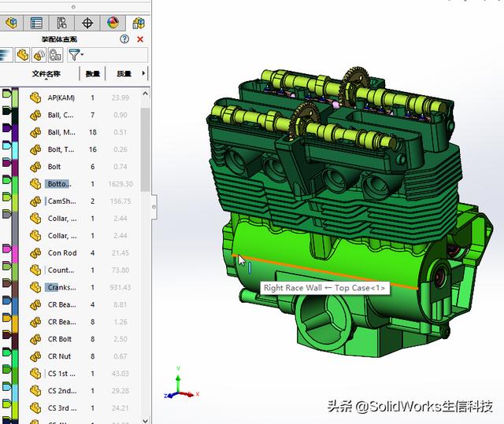The width and height of the screenshot is (504, 424).
Task: Select the CR Bolt component icon
Action: point(35,339)
